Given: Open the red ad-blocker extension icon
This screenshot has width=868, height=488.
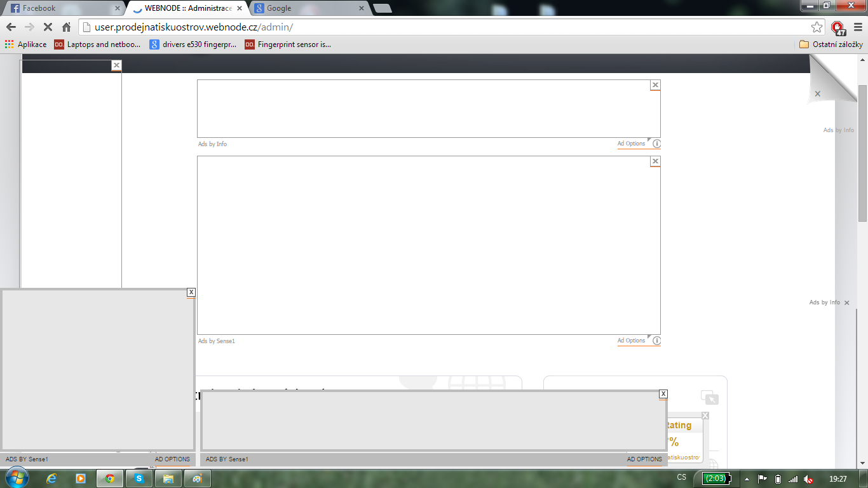Looking at the screenshot, I should [x=837, y=27].
